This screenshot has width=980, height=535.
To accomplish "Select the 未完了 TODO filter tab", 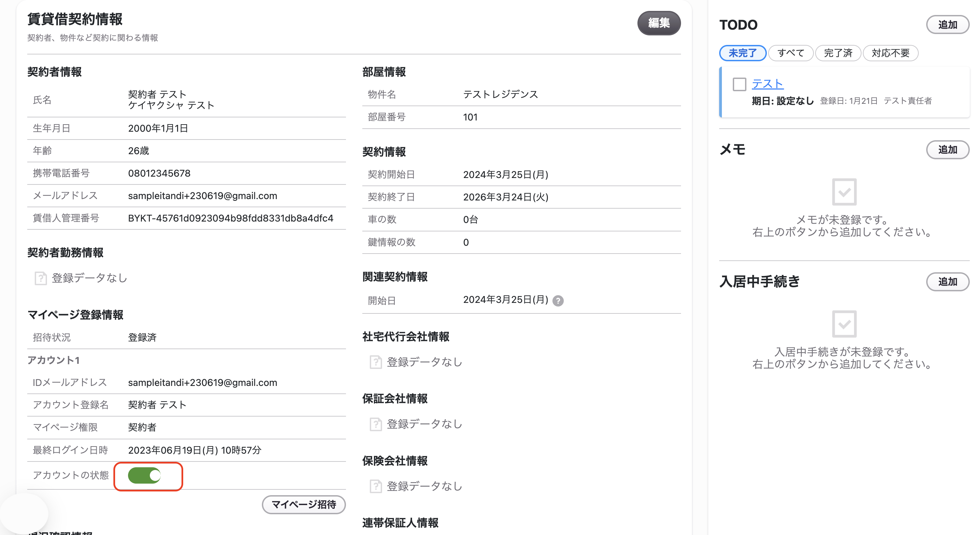I will (x=742, y=53).
